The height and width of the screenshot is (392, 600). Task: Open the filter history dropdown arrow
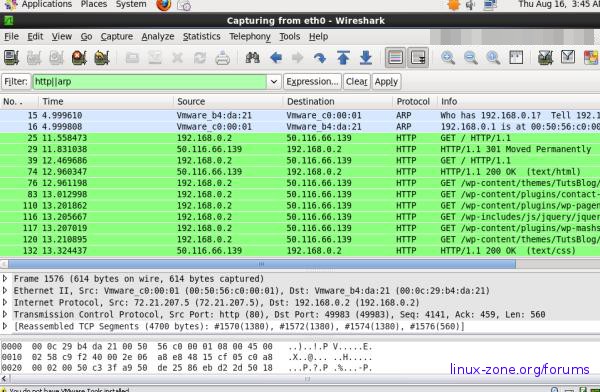[274, 82]
